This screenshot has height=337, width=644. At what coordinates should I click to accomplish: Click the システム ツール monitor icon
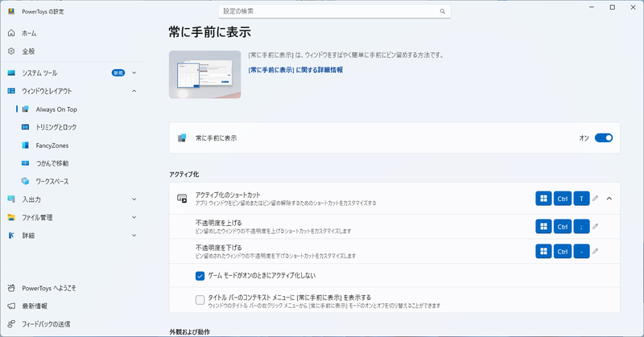11,72
